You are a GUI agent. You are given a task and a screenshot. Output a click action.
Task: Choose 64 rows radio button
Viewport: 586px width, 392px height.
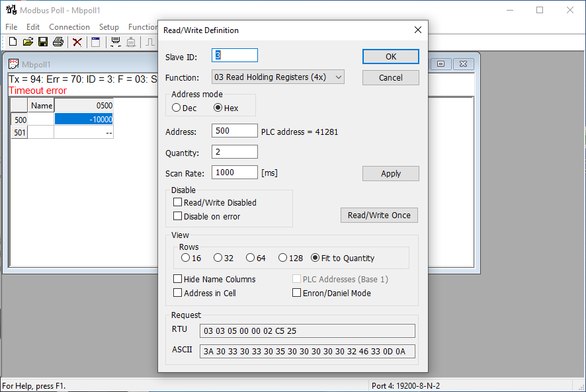click(x=250, y=258)
